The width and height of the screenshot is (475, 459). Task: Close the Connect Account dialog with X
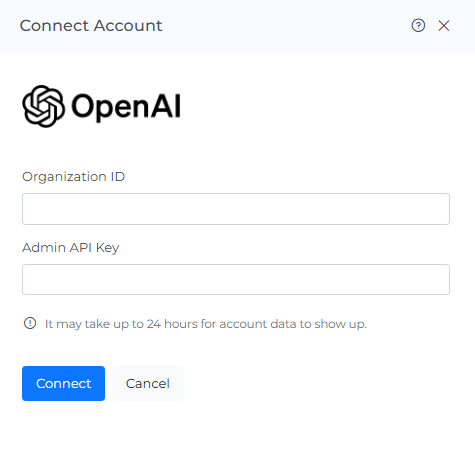pyautogui.click(x=444, y=26)
